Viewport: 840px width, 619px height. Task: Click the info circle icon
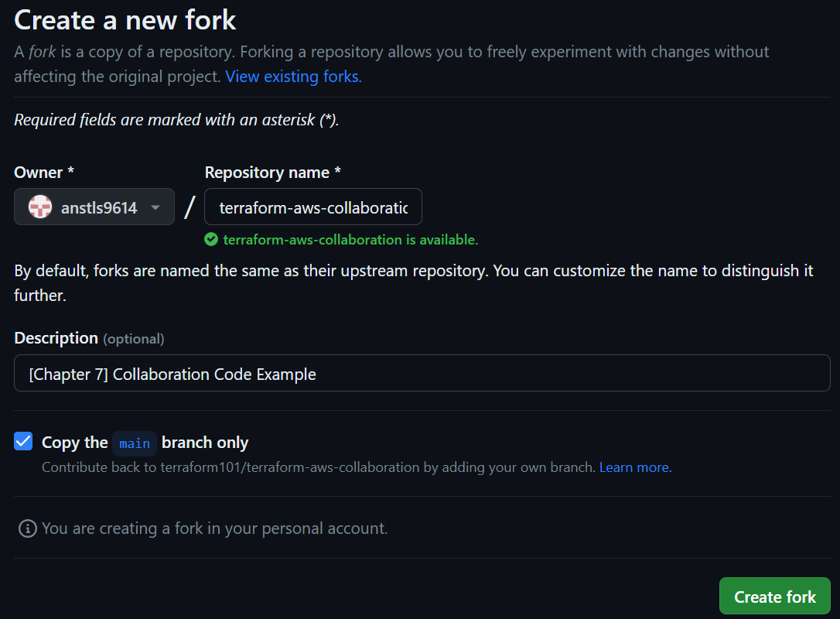[28, 528]
